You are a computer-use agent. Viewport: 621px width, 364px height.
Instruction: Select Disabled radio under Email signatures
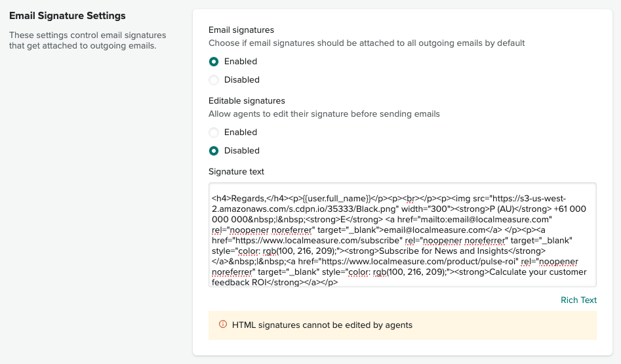tap(214, 80)
